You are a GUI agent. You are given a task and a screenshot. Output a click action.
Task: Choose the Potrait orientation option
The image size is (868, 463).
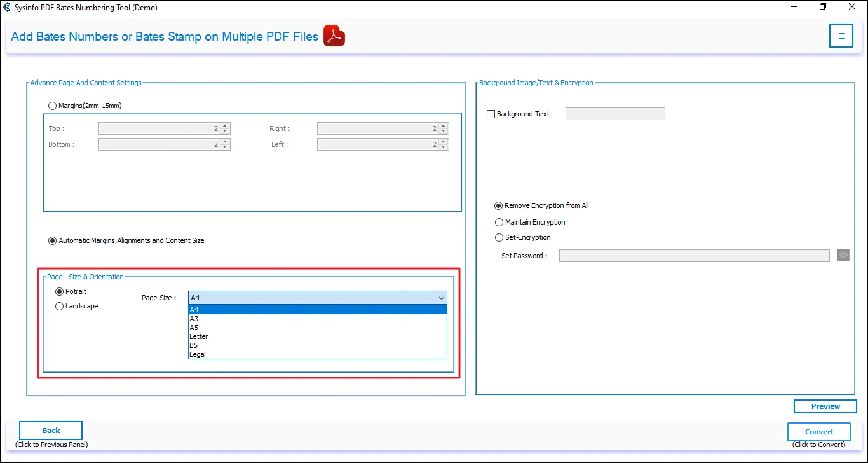pyautogui.click(x=60, y=291)
